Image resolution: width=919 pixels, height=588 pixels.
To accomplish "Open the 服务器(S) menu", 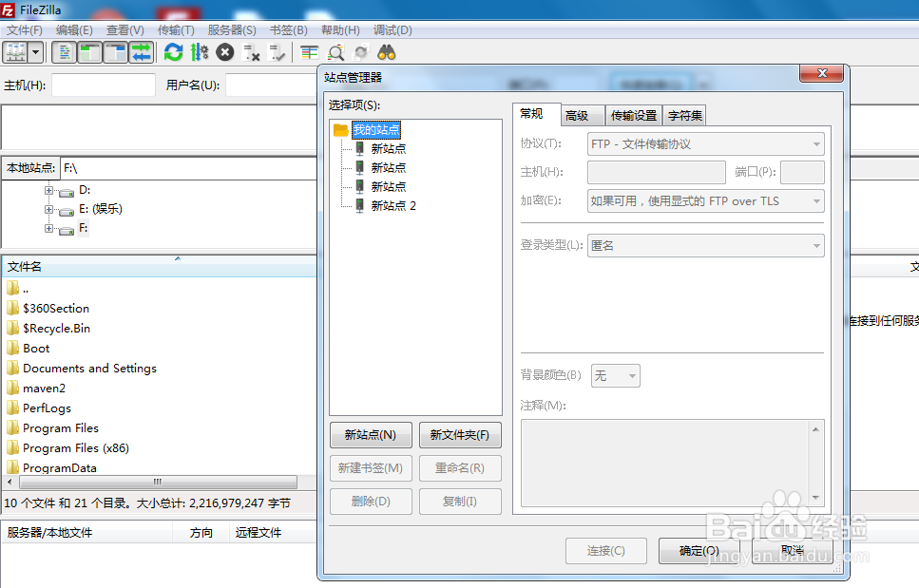I will [232, 29].
